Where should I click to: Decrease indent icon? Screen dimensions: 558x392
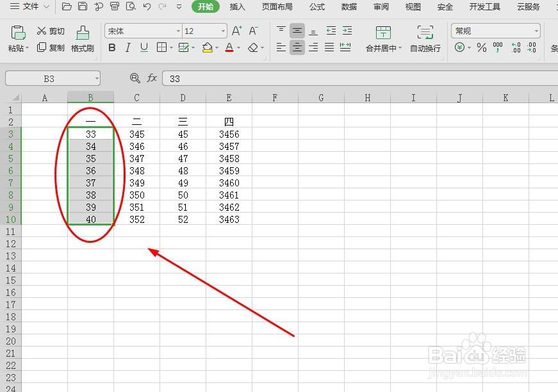[331, 31]
